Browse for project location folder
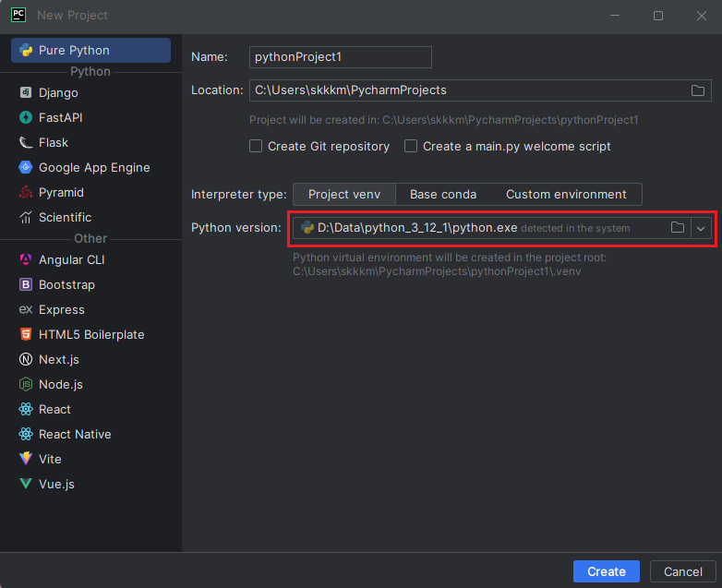This screenshot has height=588, width=722. [x=698, y=90]
